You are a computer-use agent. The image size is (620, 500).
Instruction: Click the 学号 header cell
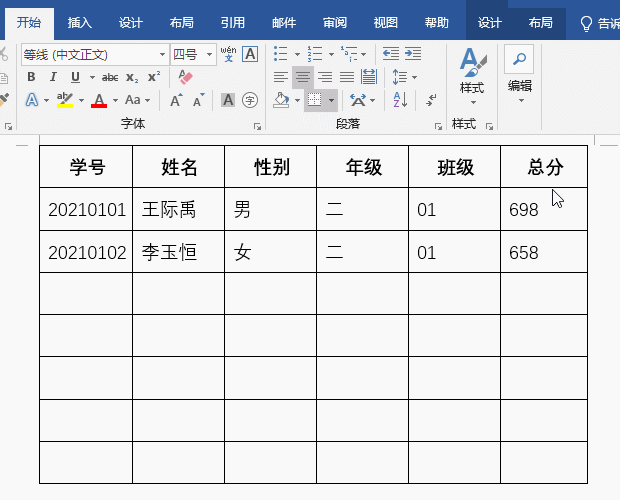(x=86, y=166)
